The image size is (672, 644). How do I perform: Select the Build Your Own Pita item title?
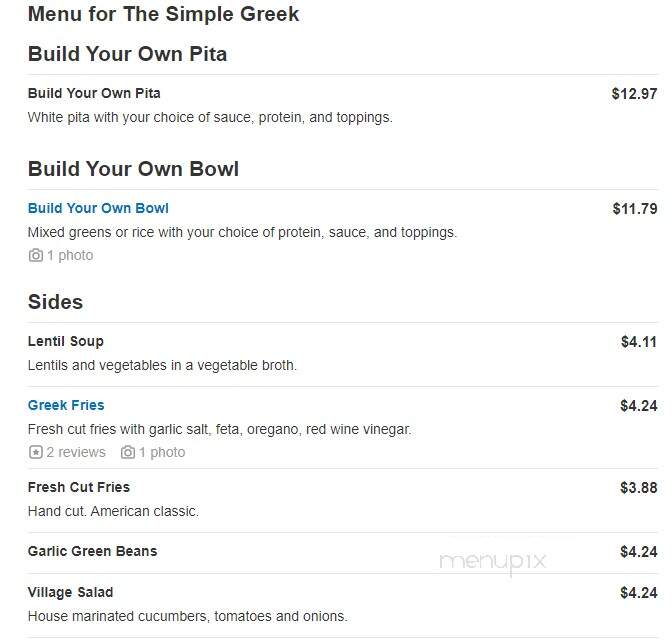pyautogui.click(x=94, y=93)
